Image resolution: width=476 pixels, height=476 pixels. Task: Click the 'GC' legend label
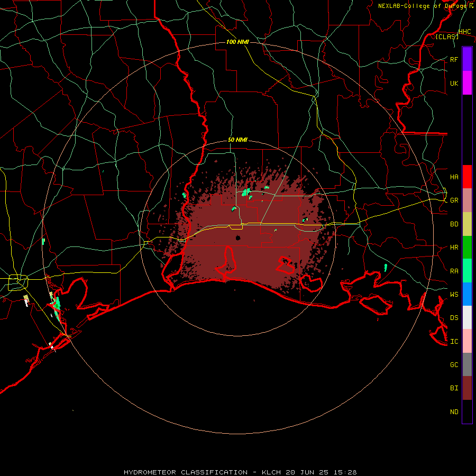454,364
